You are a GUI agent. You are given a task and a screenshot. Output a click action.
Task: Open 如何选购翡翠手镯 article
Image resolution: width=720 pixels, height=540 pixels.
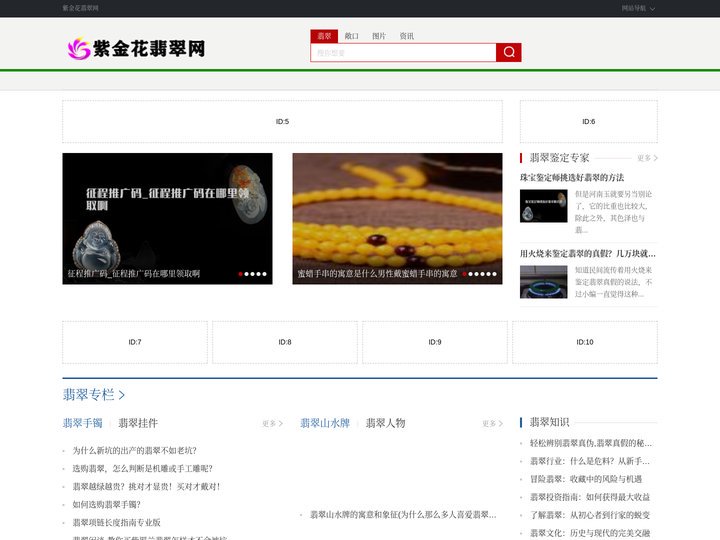click(x=107, y=505)
